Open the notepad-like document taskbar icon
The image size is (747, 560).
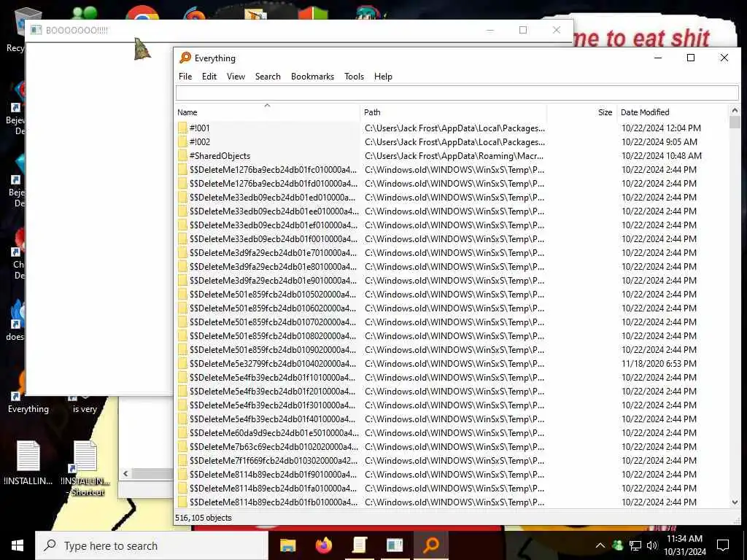pos(359,545)
